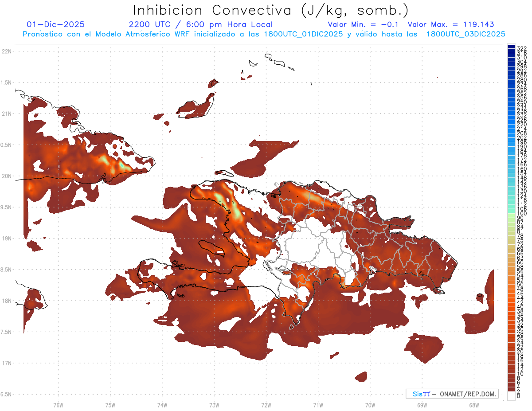Click the date "01-Dic-2025"
This screenshot has height=411, width=532.
(55, 25)
